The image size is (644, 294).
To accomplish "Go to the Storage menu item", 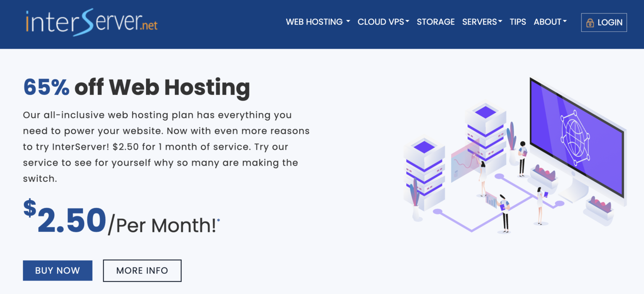I will (x=436, y=22).
